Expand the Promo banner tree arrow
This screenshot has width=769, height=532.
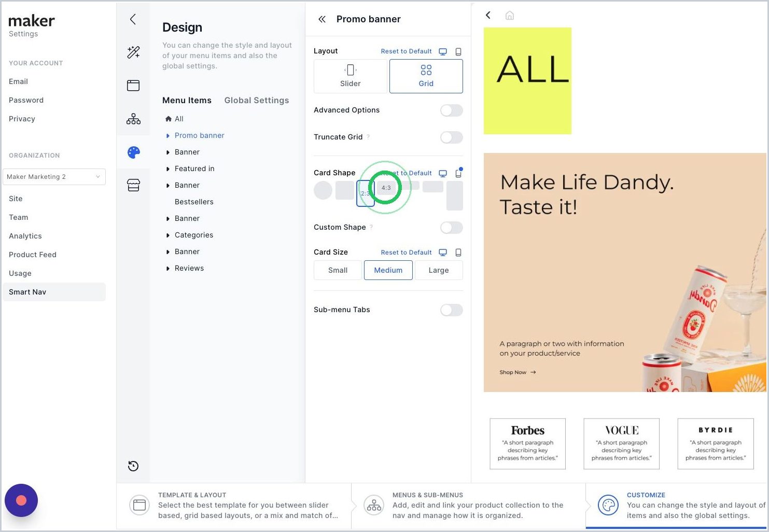pos(167,136)
